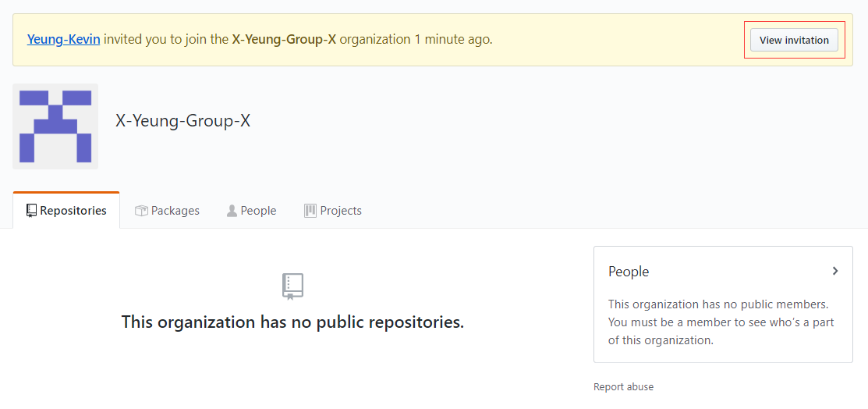The height and width of the screenshot is (409, 868).
Task: Click the People heading in the sidebar card
Action: (x=629, y=272)
